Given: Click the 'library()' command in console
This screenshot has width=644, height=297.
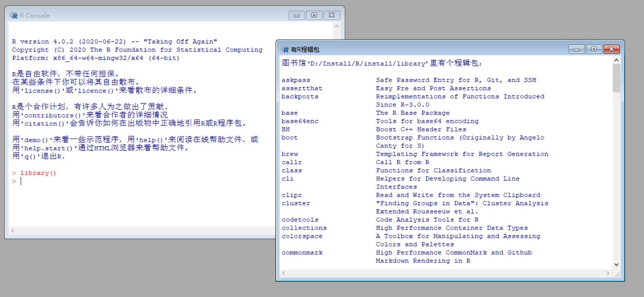Looking at the screenshot, I should point(38,173).
